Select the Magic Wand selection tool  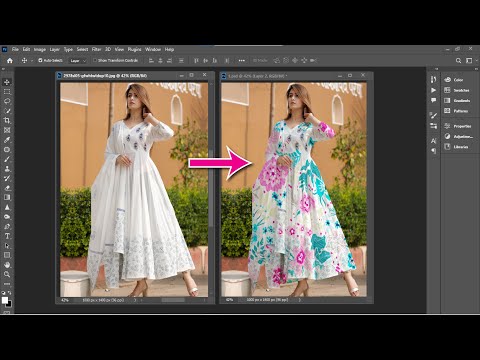[7, 111]
